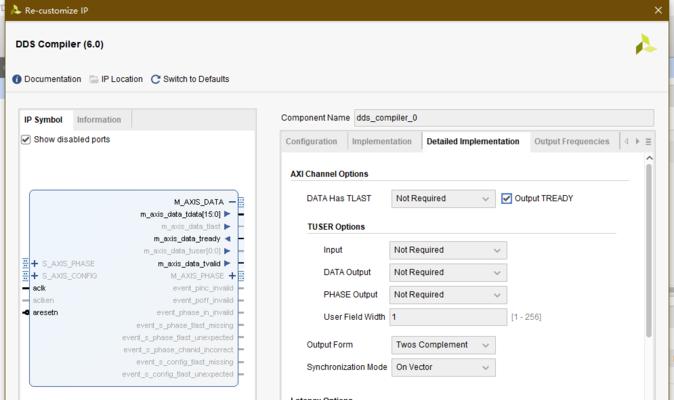Viewport: 674px width, 400px height.
Task: Click the Switch to Defaults refresh icon
Action: 156,79
